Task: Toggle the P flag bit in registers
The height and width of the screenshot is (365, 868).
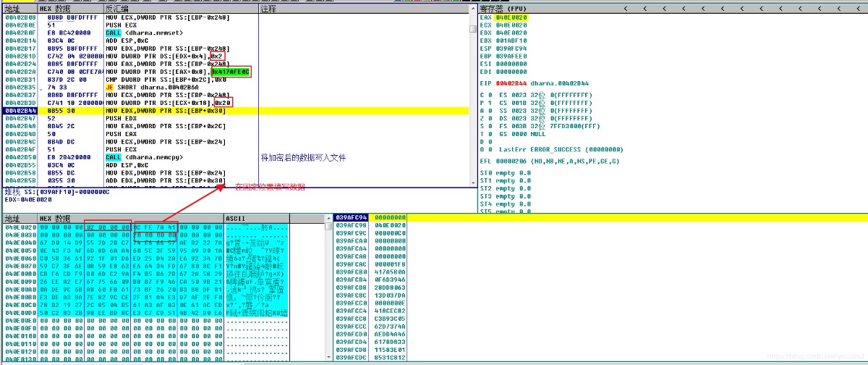Action: click(x=490, y=103)
